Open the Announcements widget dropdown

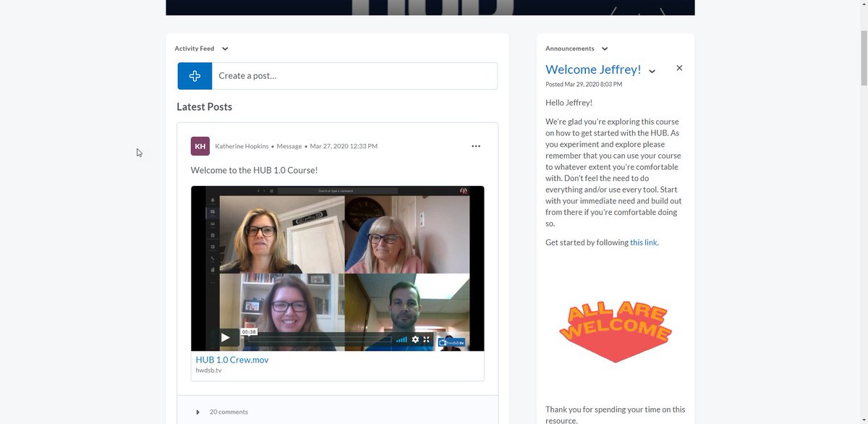(605, 48)
